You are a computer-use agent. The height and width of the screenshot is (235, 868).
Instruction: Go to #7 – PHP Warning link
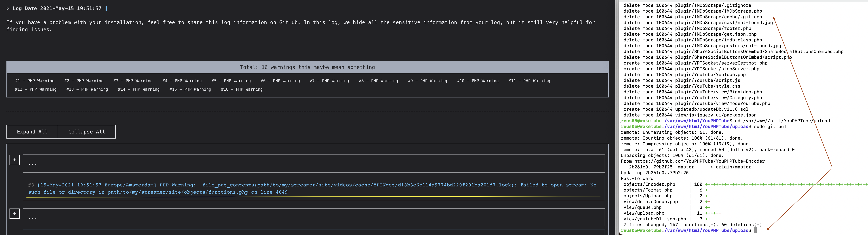[x=329, y=81]
